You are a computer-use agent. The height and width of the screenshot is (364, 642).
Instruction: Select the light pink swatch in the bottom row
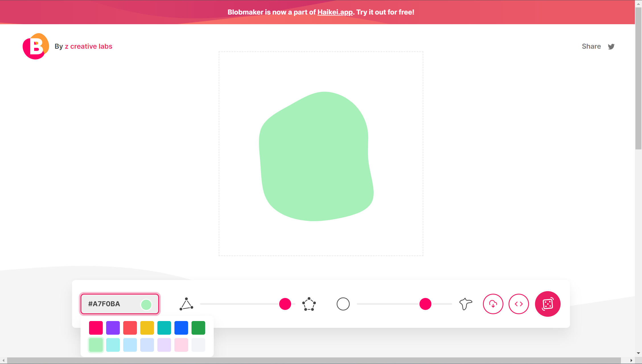pos(181,345)
